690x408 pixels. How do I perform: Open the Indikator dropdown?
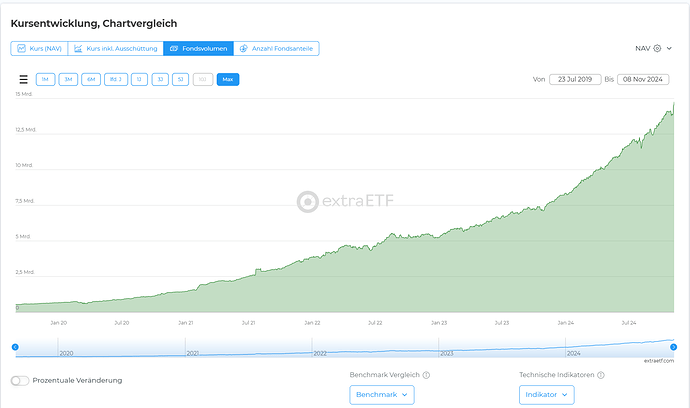546,395
